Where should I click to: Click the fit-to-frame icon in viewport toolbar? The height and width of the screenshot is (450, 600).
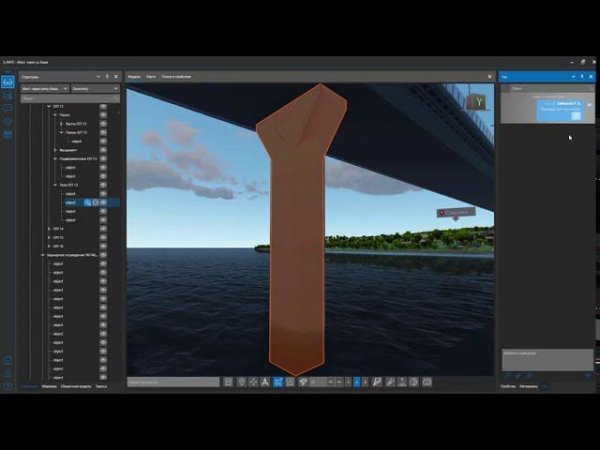click(228, 382)
